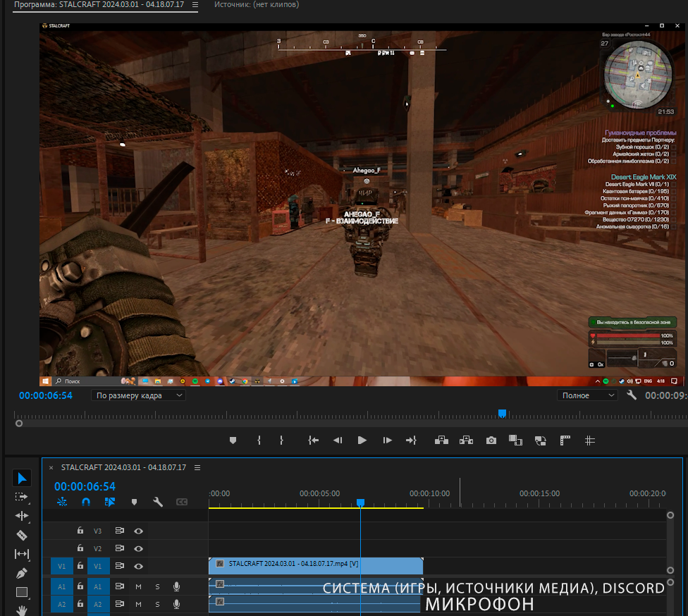The width and height of the screenshot is (688, 616).
Task: Toggle A1 source patching button
Action: pos(62,586)
